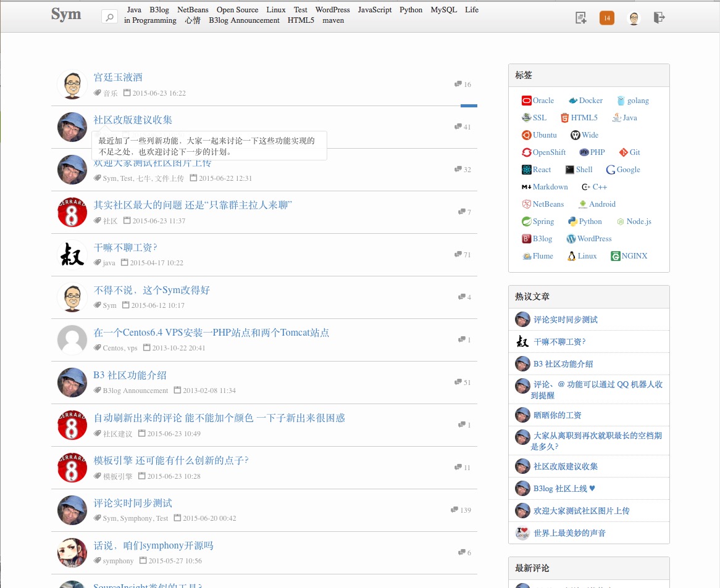Click the 社区建议 tag label
Screen dimensions: 720x588
pos(117,434)
